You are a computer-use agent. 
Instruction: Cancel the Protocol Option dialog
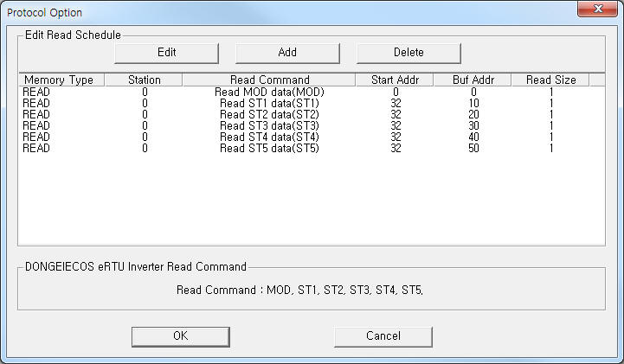tap(383, 335)
